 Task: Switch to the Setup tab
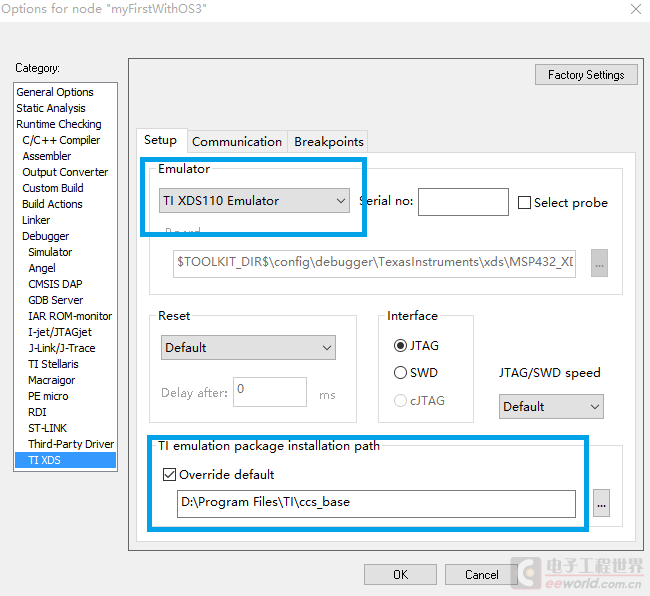160,140
